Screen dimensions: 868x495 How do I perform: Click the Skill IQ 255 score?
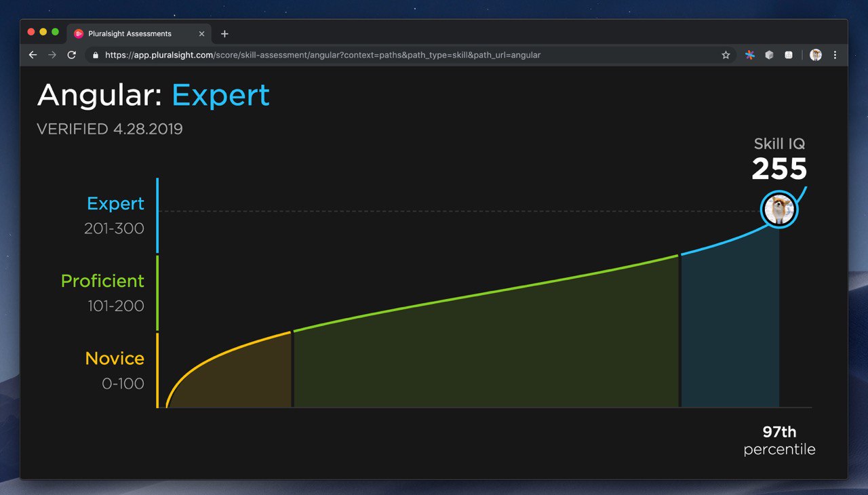click(x=779, y=169)
